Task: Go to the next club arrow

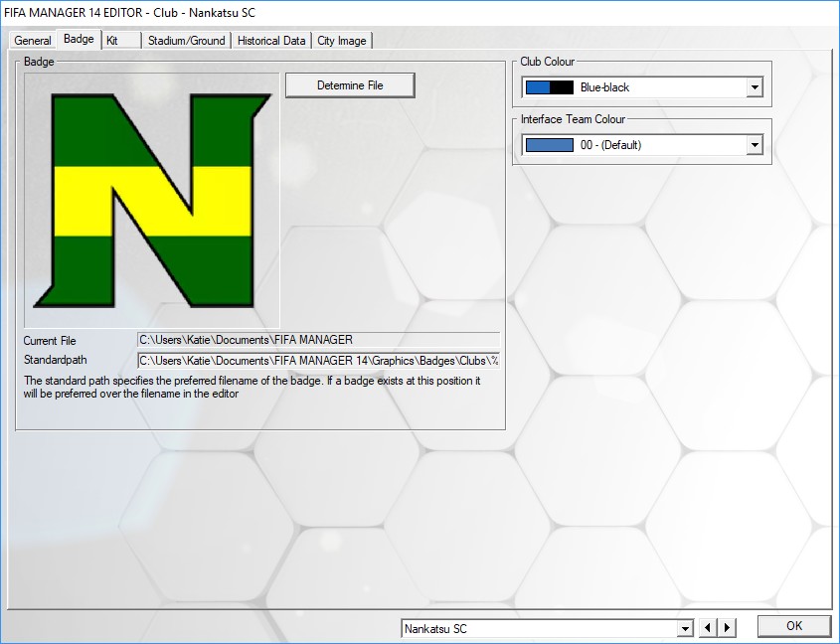Action: tap(727, 628)
